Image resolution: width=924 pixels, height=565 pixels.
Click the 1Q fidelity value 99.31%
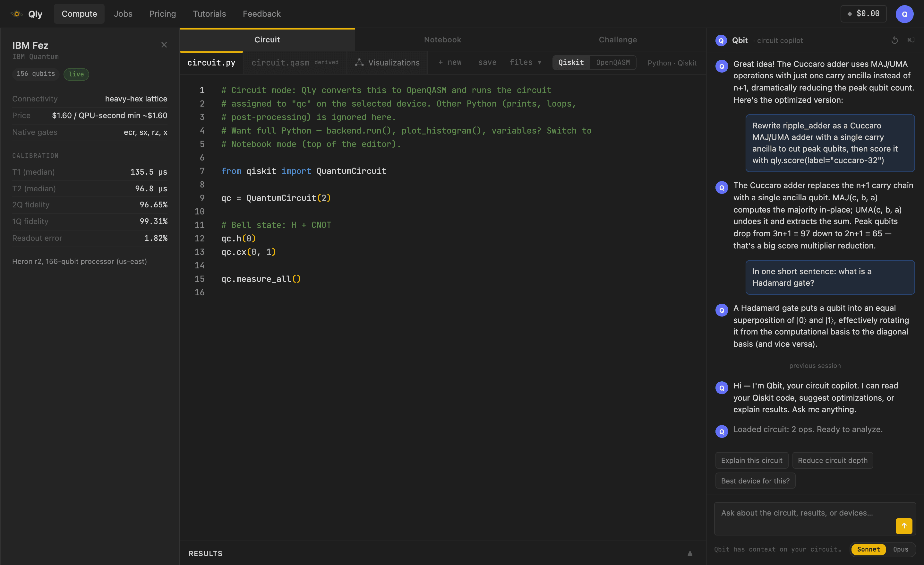153,221
